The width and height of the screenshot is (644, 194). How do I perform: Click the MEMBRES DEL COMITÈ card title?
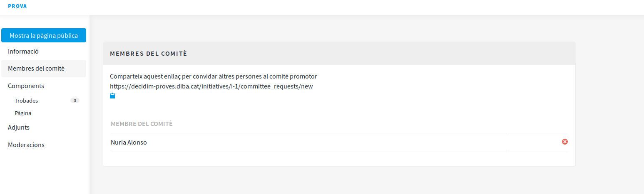pyautogui.click(x=148, y=54)
